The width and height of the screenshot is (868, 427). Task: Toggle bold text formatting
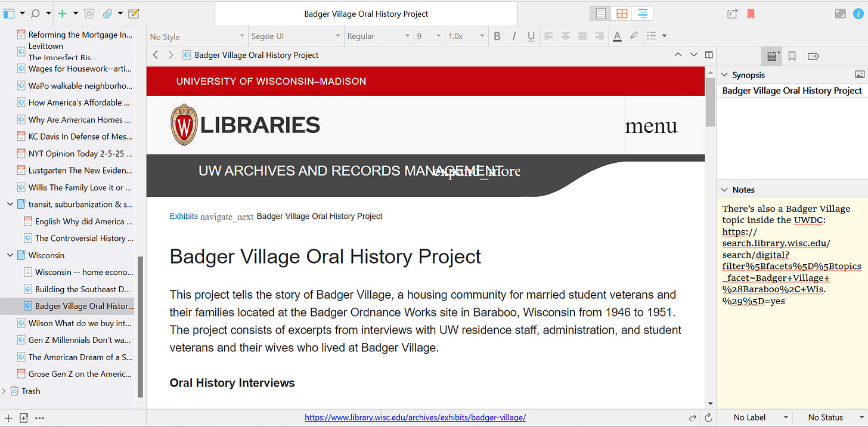point(497,36)
